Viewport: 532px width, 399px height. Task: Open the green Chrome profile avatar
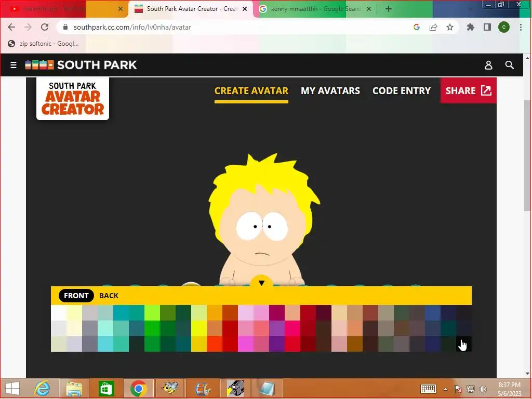(504, 27)
